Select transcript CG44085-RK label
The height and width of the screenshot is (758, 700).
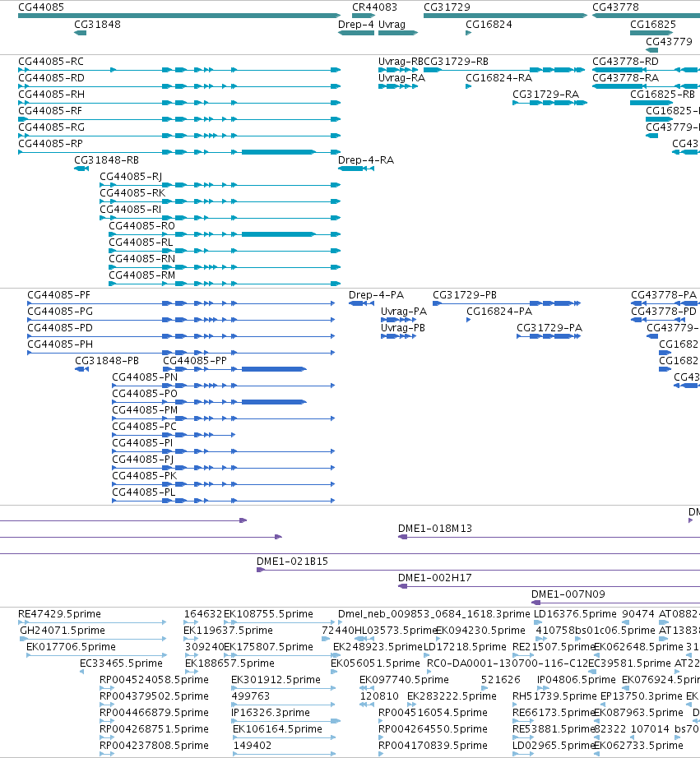tap(132, 193)
